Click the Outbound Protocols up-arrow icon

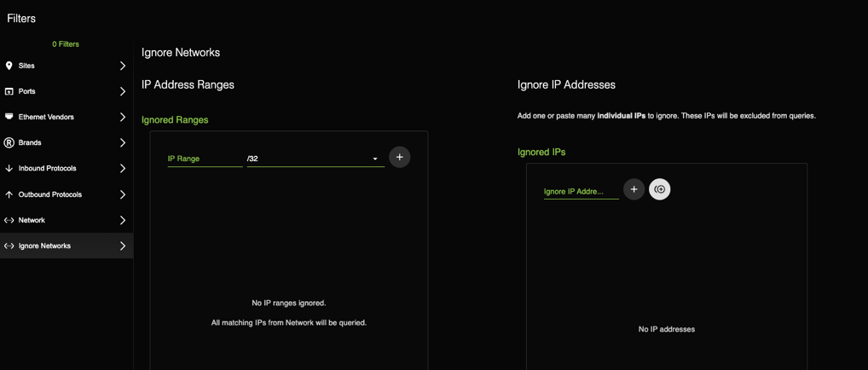click(9, 194)
